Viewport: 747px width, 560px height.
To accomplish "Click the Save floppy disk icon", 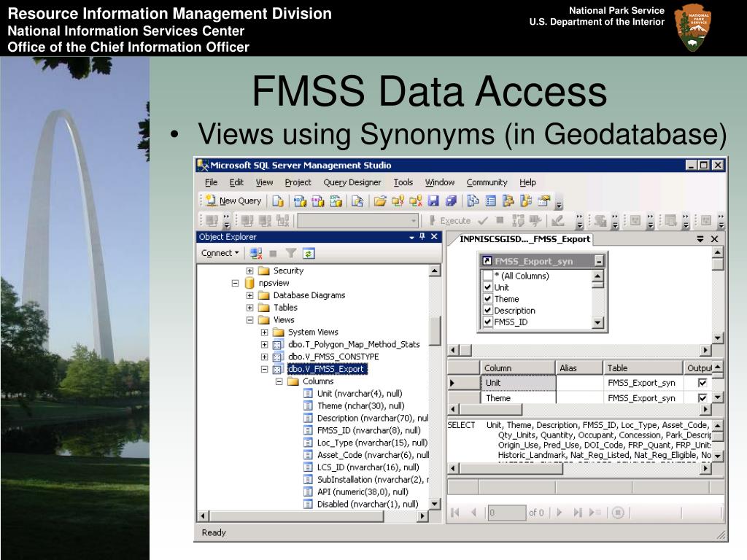I will click(433, 201).
